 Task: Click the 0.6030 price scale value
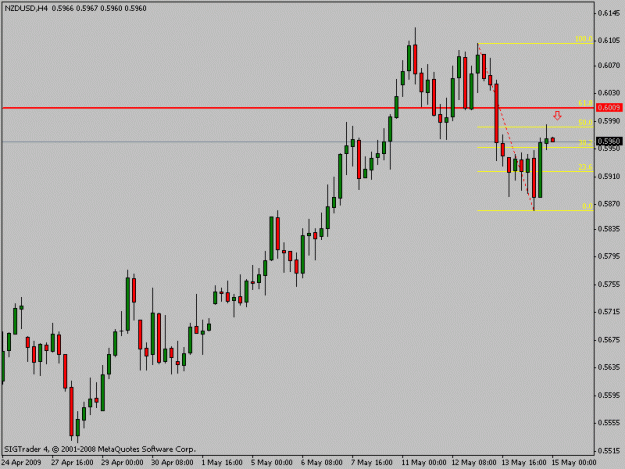coord(609,92)
